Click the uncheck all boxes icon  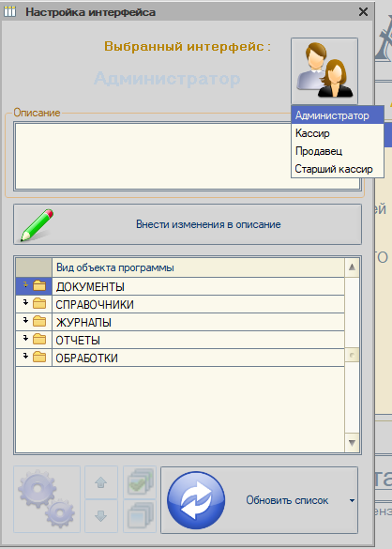point(140,516)
